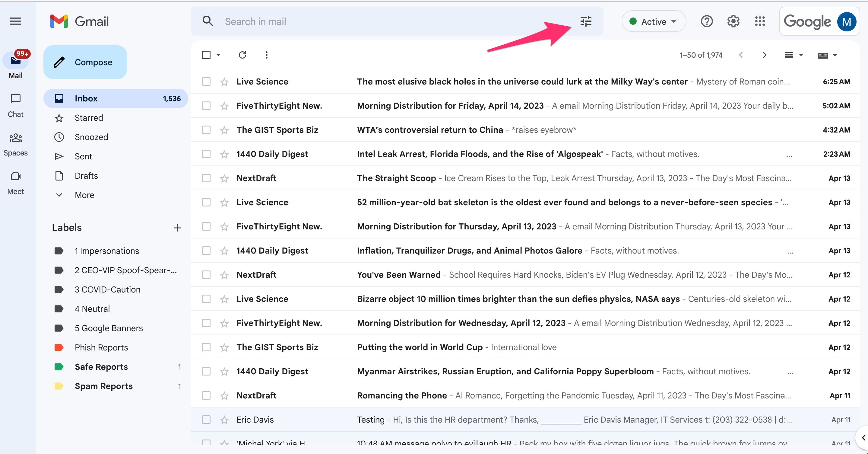Screen dimensions: 868x454
Task: Click the Search in mail field
Action: [398, 21]
